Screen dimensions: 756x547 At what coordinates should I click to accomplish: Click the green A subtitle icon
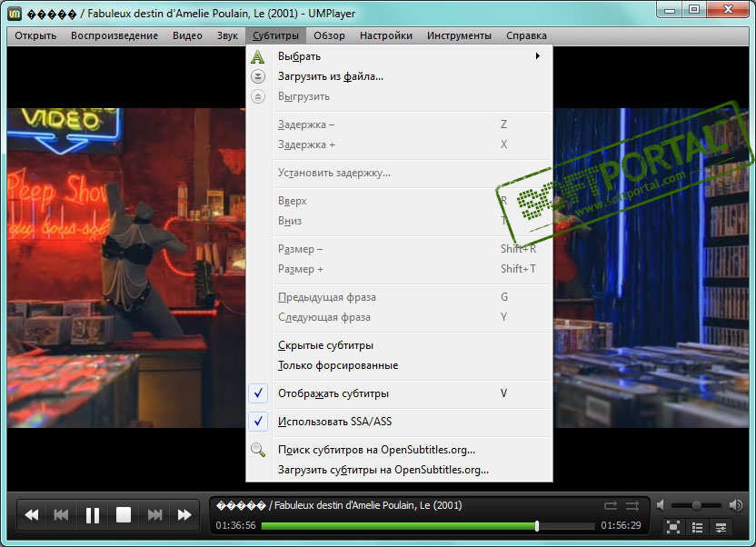[258, 56]
